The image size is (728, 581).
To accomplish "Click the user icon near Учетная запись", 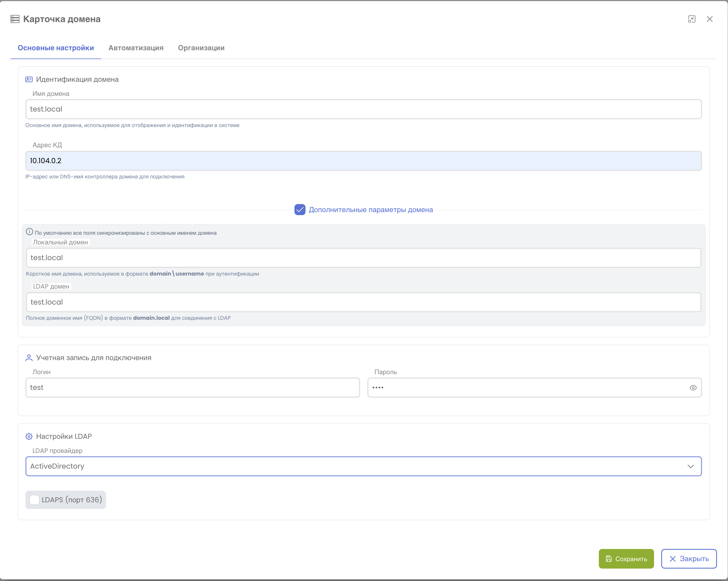I will point(29,358).
